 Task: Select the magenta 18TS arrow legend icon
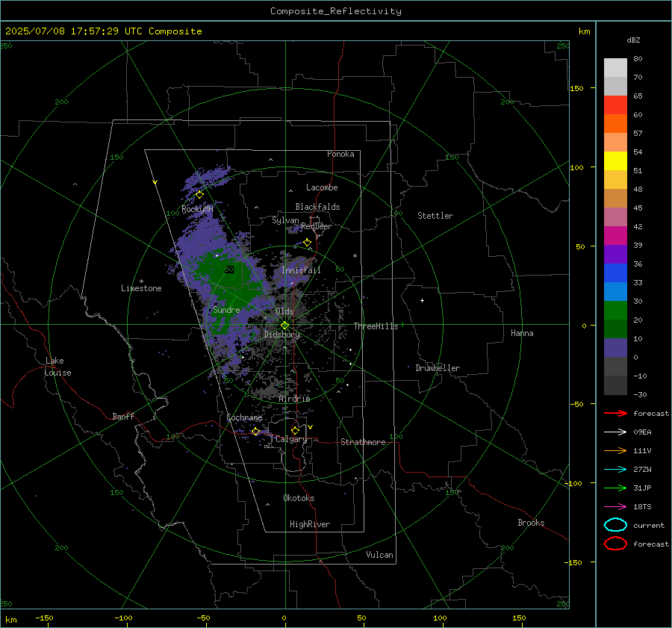[615, 507]
